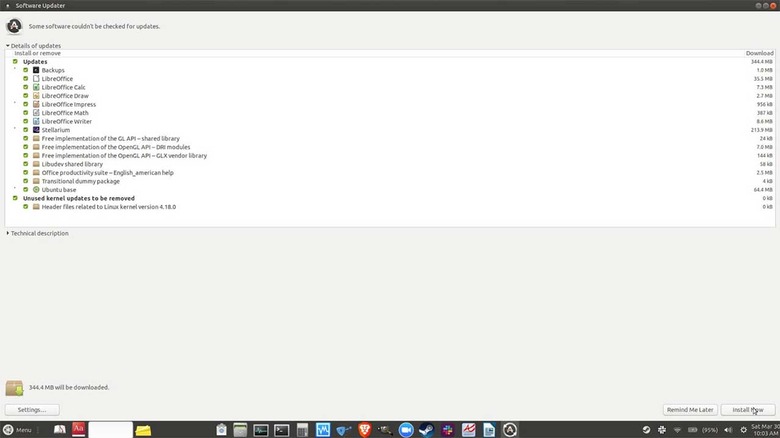Expand the Ubuntu base row arrow
Image resolution: width=780 pixels, height=438 pixels.
15,188
